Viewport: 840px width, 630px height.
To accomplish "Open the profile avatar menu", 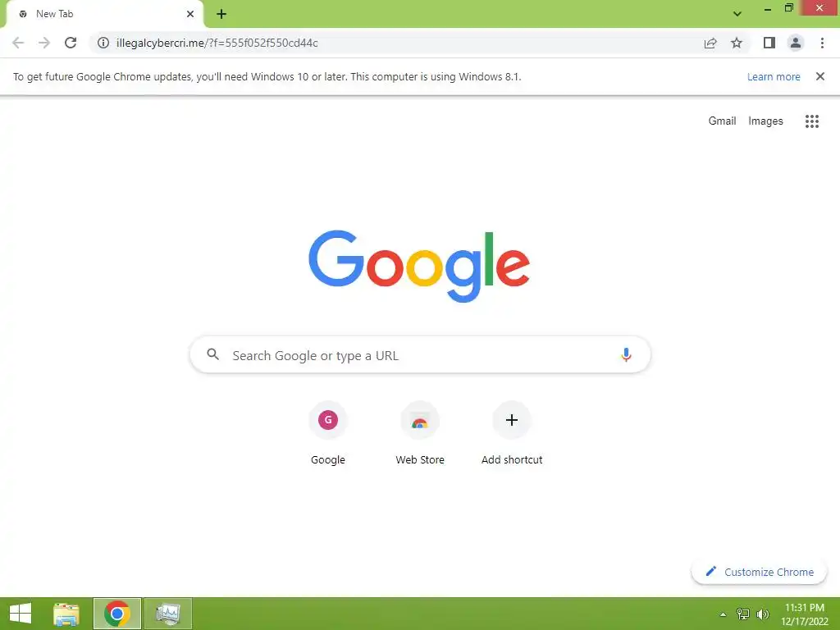I will click(x=796, y=43).
